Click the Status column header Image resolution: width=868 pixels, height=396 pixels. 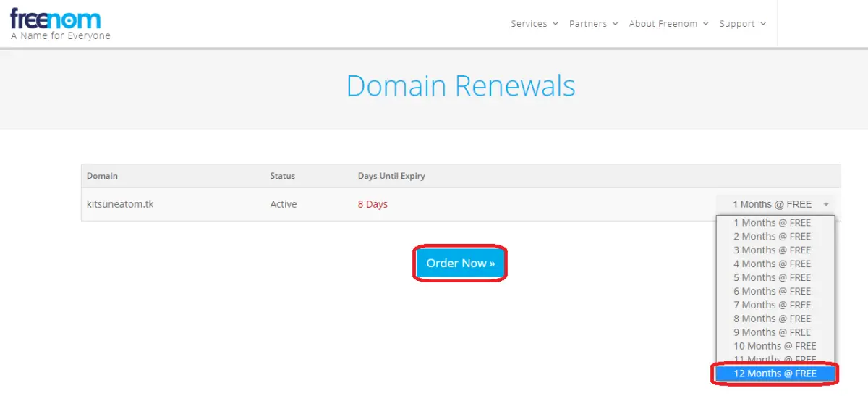tap(282, 176)
